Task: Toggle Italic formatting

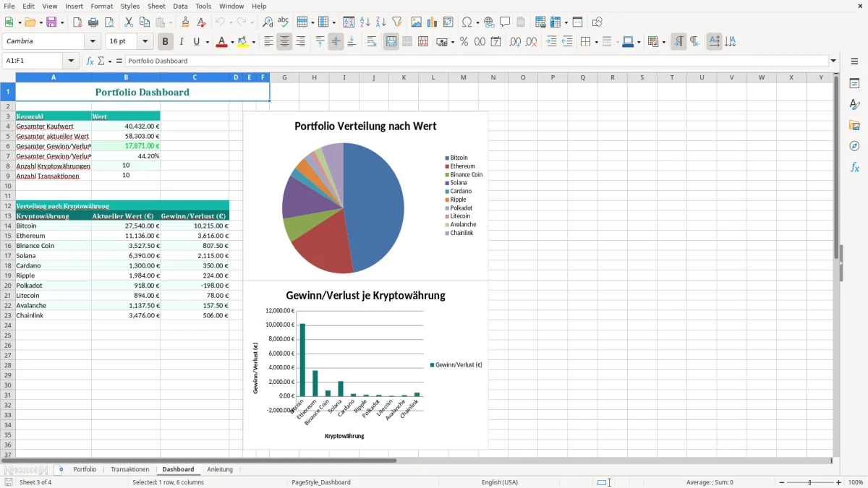Action: (x=182, y=42)
